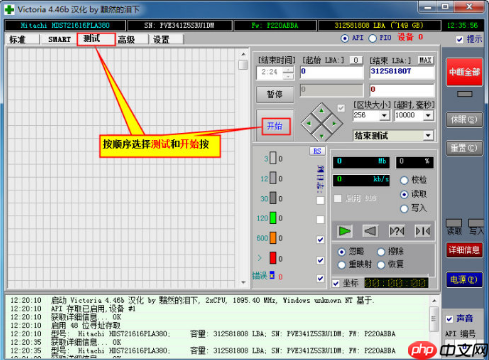Click the blue 电源 power button
489x360 pixels.
[464, 279]
